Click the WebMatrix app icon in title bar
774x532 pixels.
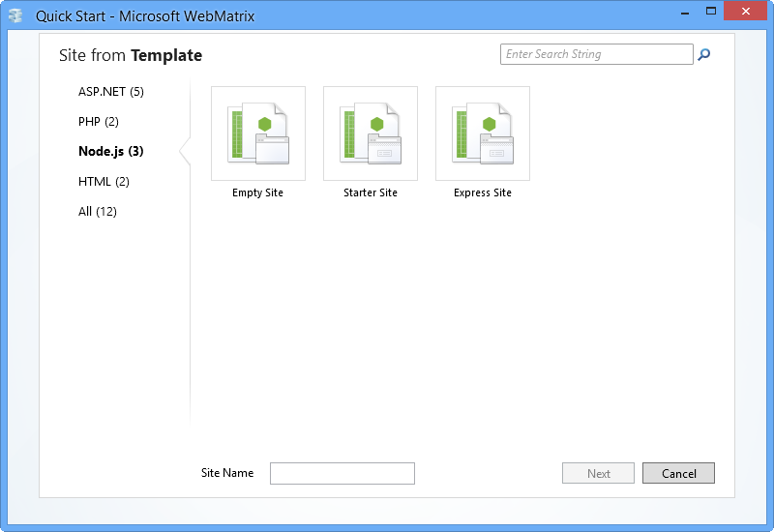coord(15,15)
